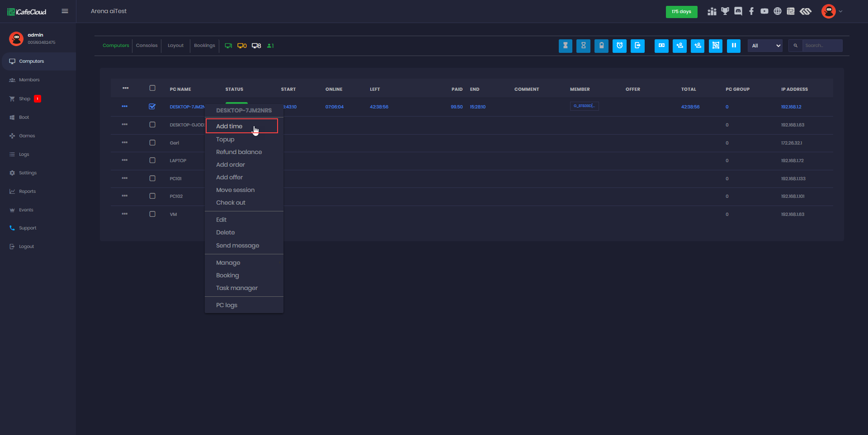Check the PC101 row checkbox
The width and height of the screenshot is (868, 435).
(x=152, y=178)
